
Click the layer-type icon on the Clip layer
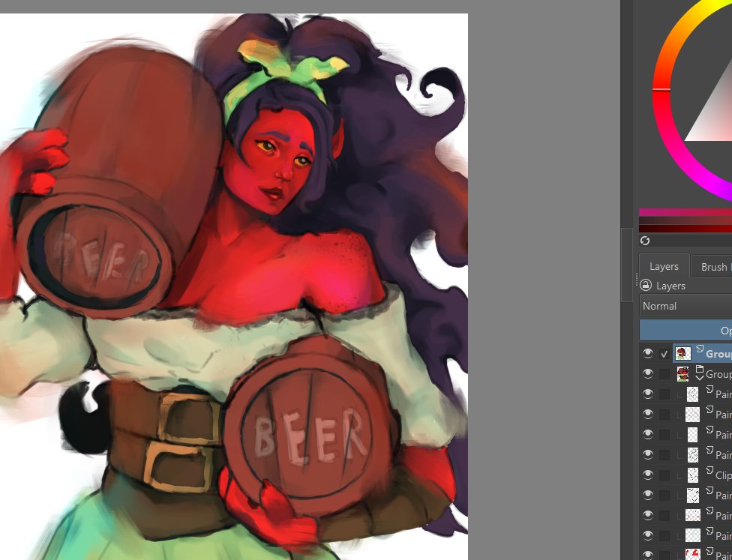coord(709,469)
